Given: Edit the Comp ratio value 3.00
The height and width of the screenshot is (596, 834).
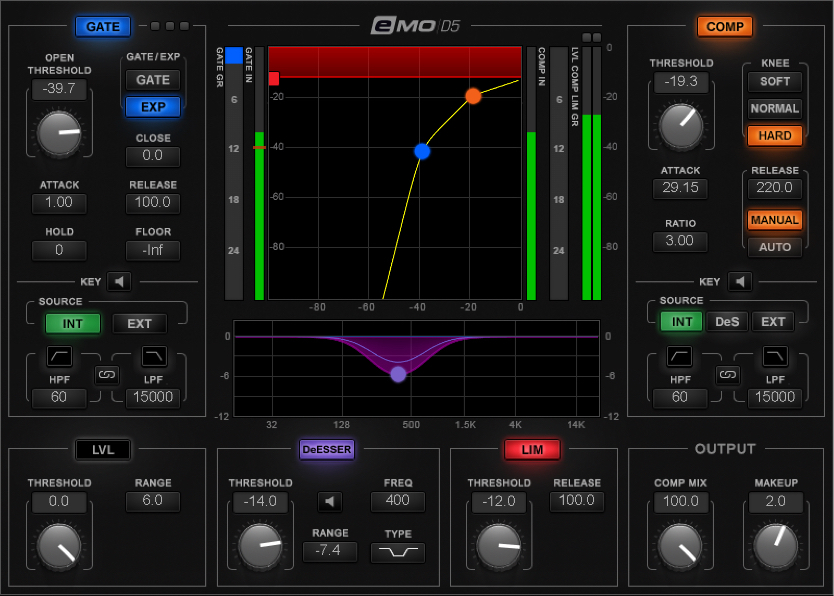Looking at the screenshot, I should click(680, 241).
